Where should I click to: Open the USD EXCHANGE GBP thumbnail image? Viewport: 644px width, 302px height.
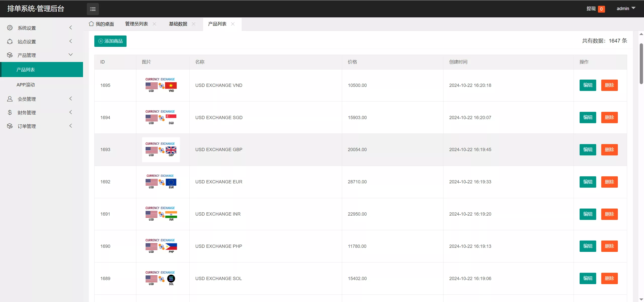click(161, 150)
